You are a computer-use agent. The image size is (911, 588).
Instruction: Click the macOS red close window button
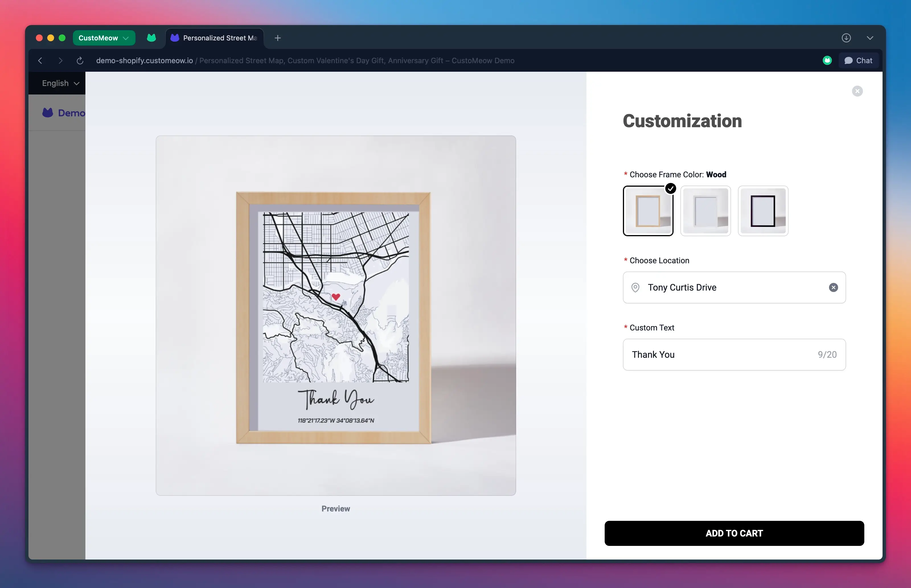39,38
